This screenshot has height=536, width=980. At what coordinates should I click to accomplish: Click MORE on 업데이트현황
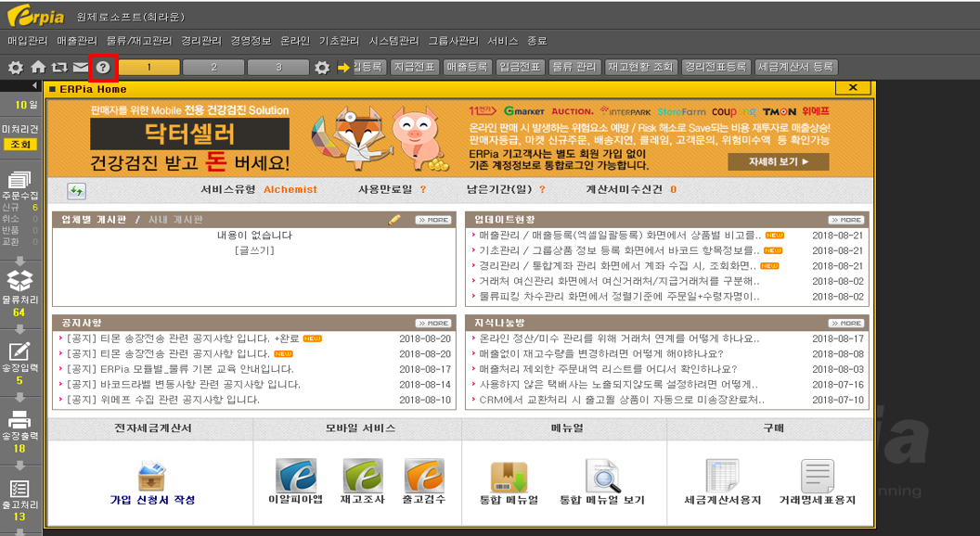click(846, 220)
